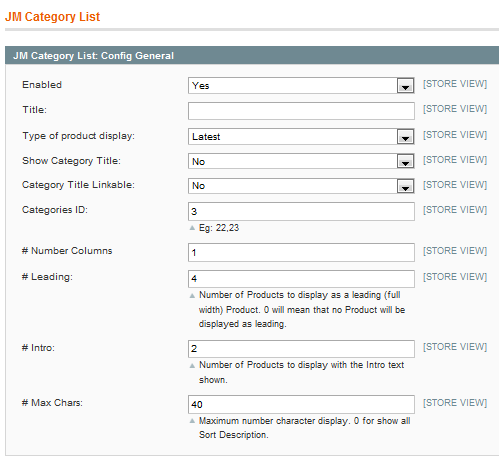Click the Leading number field
The width and height of the screenshot is (499, 471).
(301, 279)
